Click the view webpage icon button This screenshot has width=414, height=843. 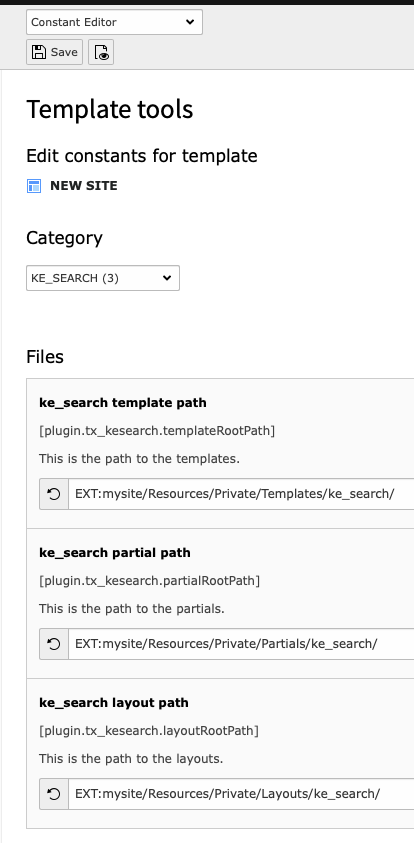tap(101, 52)
